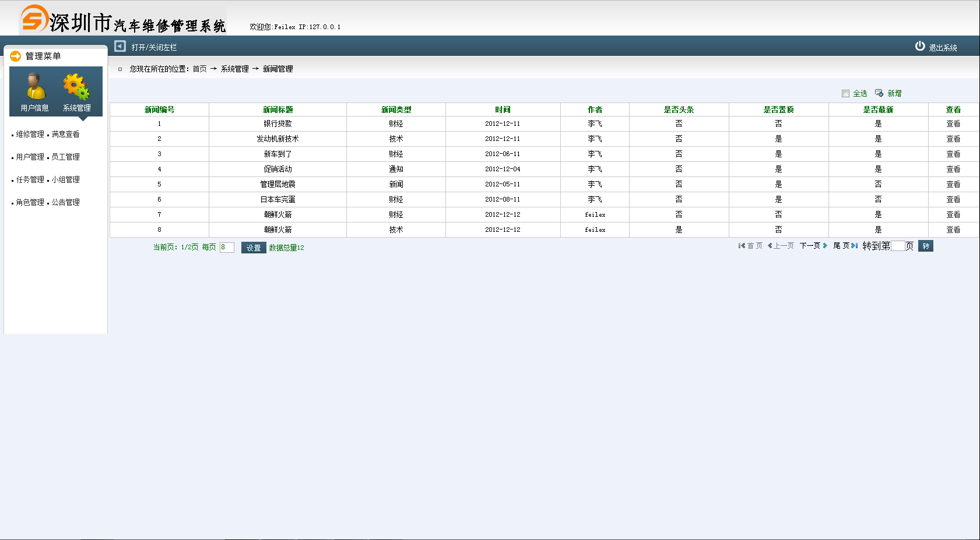Viewport: 980px width, 540px height.
Task: Click the 是否置顶 column header
Action: pyautogui.click(x=778, y=110)
